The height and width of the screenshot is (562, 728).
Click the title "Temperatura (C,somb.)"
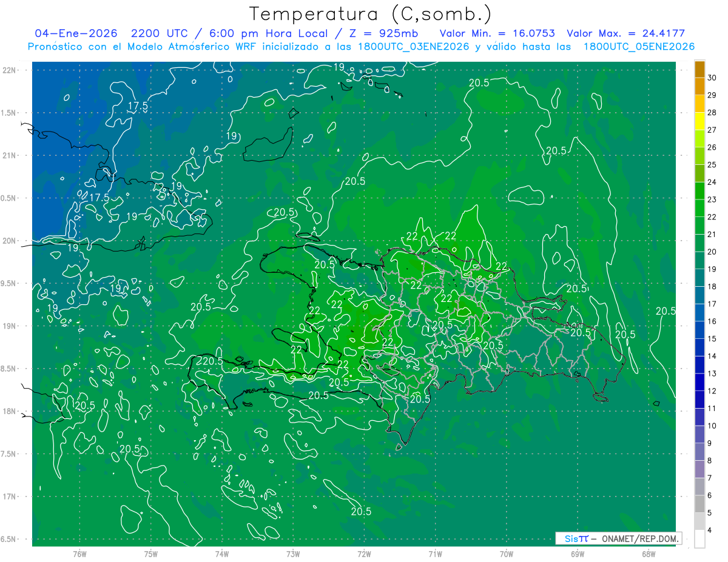371,14
